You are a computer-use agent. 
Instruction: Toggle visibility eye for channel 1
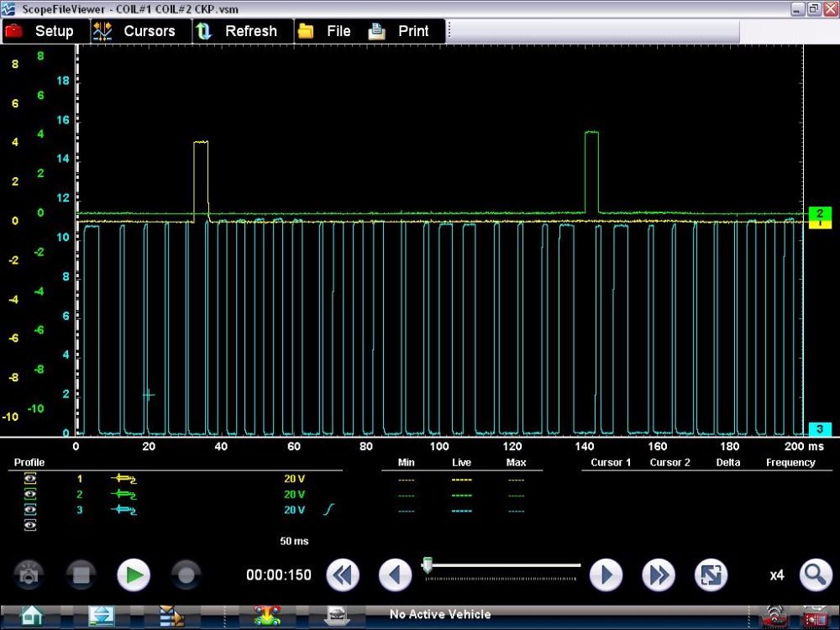(30, 479)
